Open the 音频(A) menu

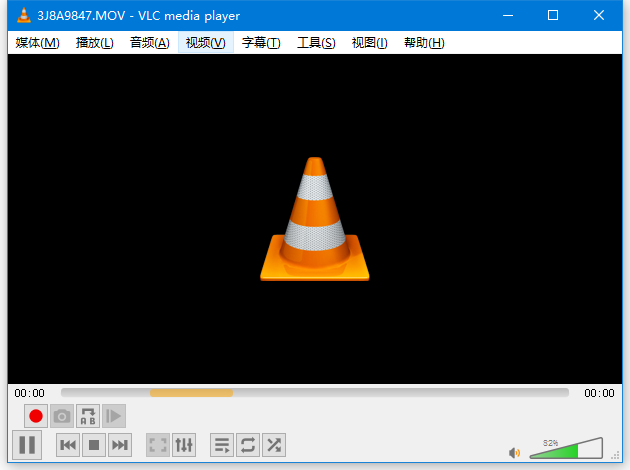[x=149, y=43]
